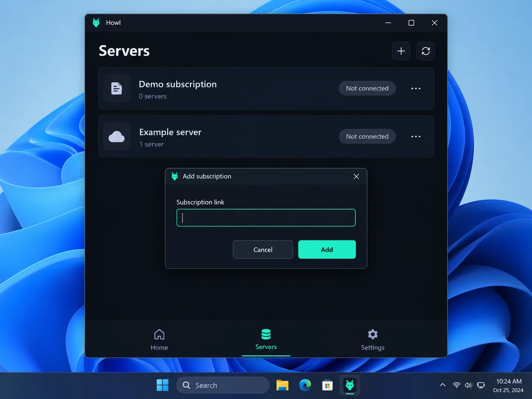Confirm with the Add button
Screen dimensions: 532x399
point(327,250)
